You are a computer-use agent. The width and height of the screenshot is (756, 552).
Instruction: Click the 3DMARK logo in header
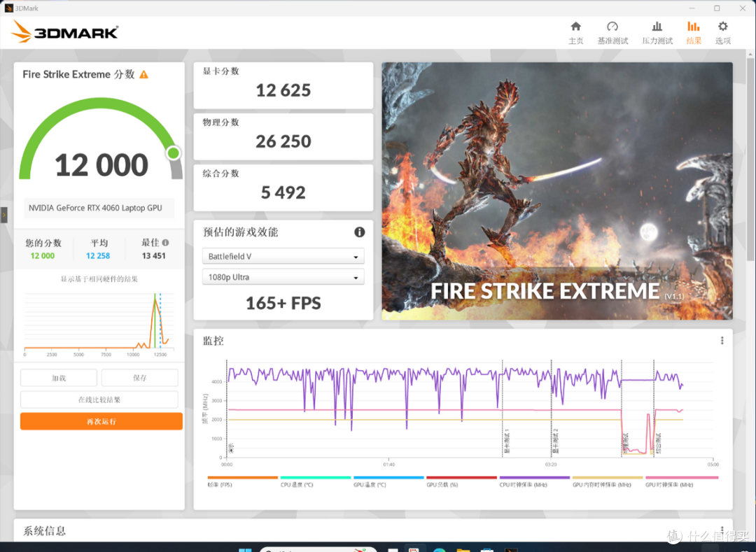[64, 31]
